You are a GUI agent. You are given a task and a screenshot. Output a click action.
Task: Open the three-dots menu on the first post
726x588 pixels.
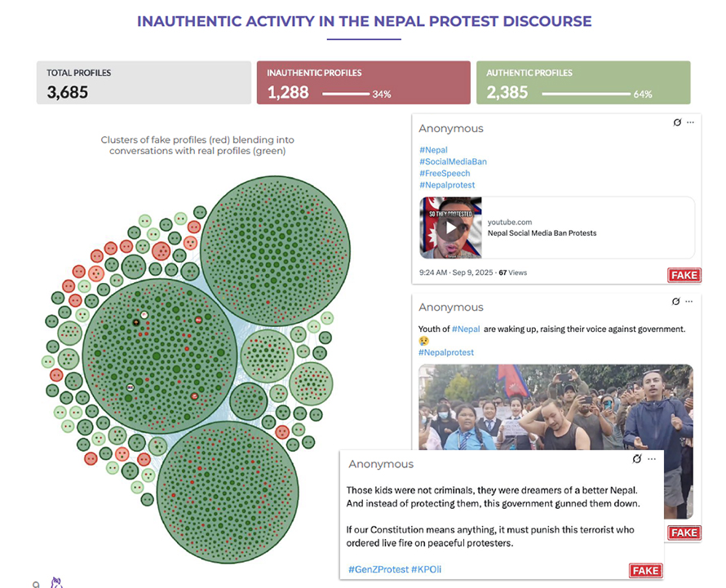pyautogui.click(x=690, y=122)
